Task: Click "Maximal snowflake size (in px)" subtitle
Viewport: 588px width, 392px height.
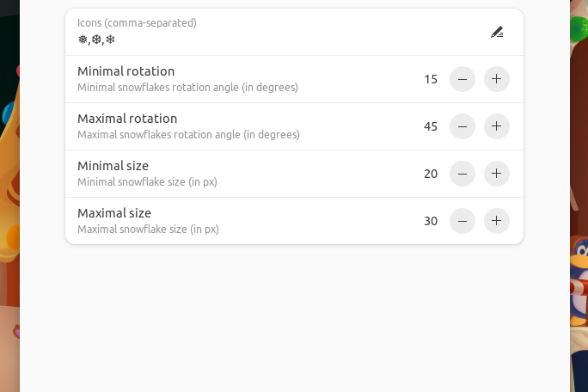Action: (x=148, y=230)
